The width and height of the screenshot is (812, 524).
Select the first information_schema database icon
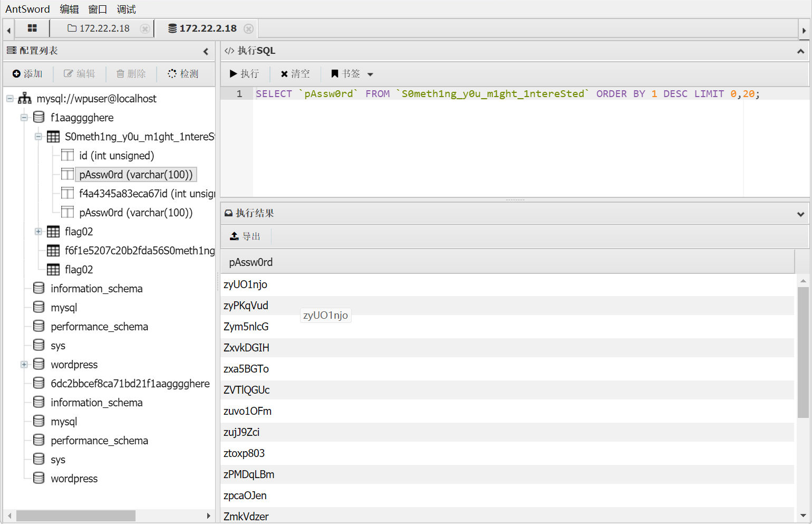[39, 289]
